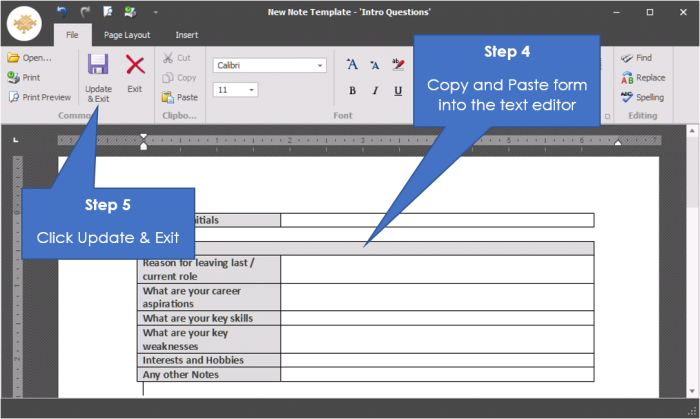Click the Update & Exit save icon
The image size is (700, 419).
tap(98, 66)
